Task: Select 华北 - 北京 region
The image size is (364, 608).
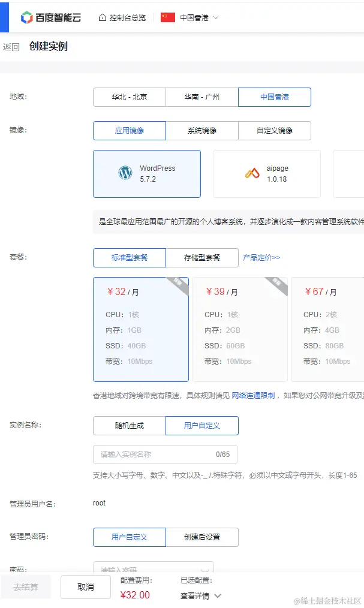Action: point(130,97)
